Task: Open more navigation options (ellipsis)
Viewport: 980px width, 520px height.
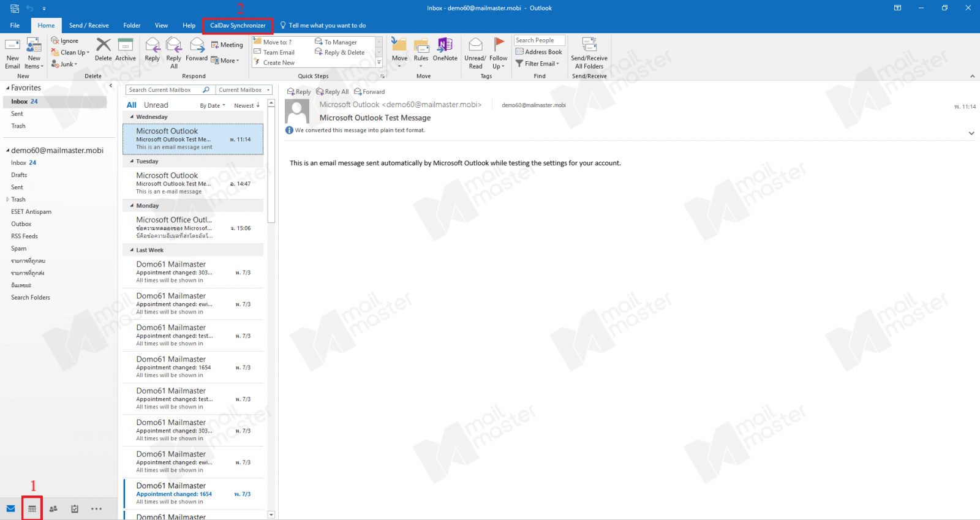Action: (96, 508)
